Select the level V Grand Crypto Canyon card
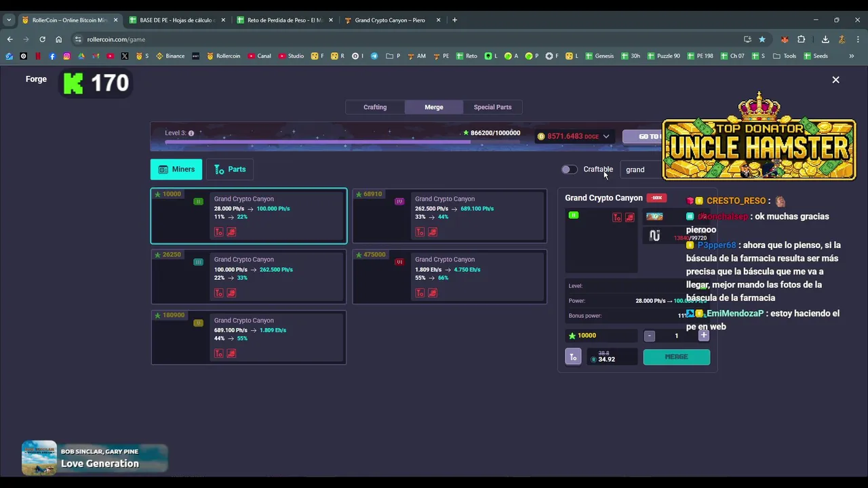The width and height of the screenshot is (868, 488). (248, 337)
